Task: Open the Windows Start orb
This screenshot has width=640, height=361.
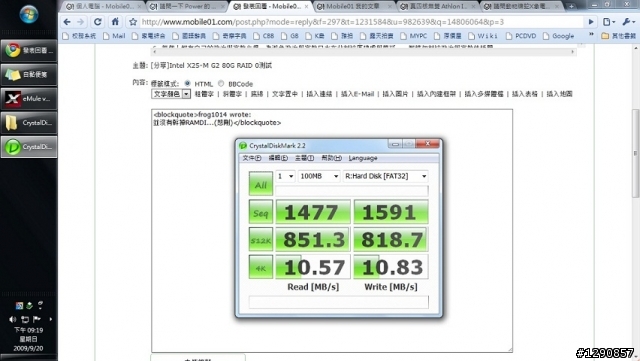Action: click(x=29, y=15)
